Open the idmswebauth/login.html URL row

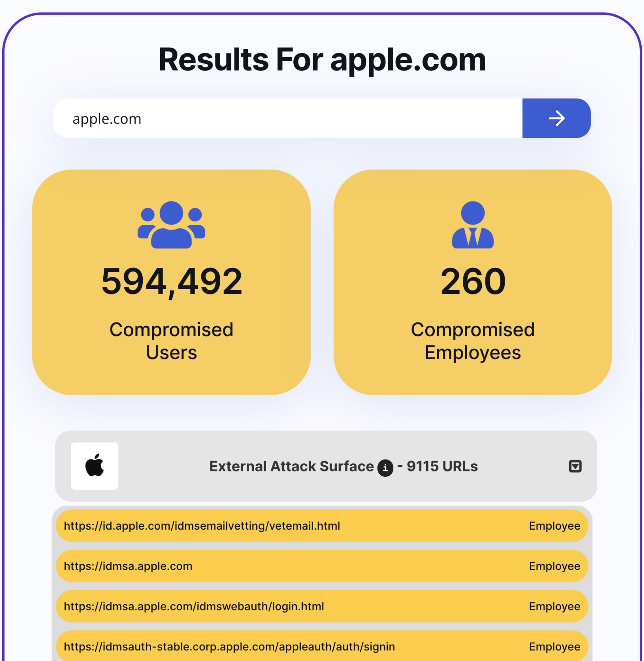[322, 606]
